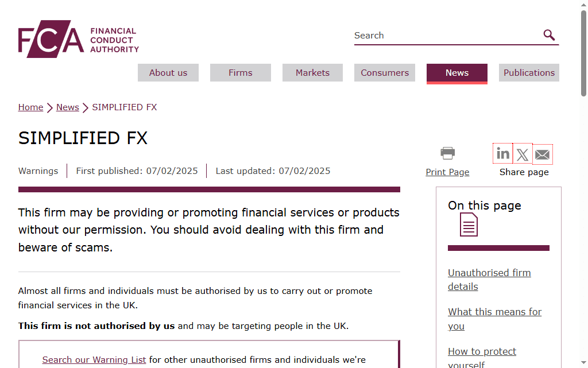This screenshot has width=588, height=368.
Task: Open the Publications menu
Action: [529, 73]
